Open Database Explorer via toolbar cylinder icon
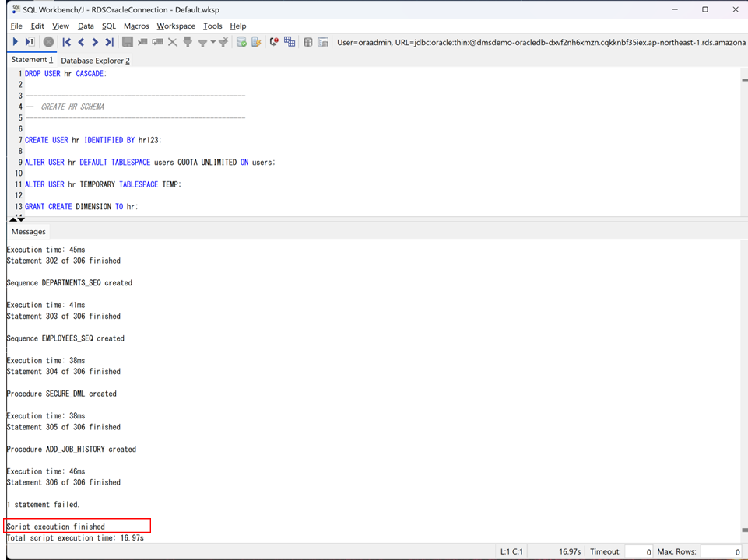Screen dimensions: 748x560 click(x=308, y=42)
